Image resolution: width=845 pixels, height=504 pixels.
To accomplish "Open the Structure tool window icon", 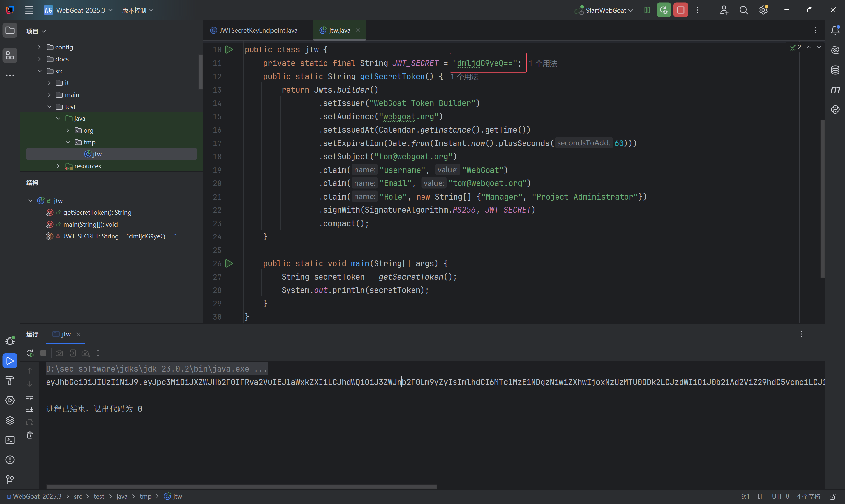I will [10, 55].
